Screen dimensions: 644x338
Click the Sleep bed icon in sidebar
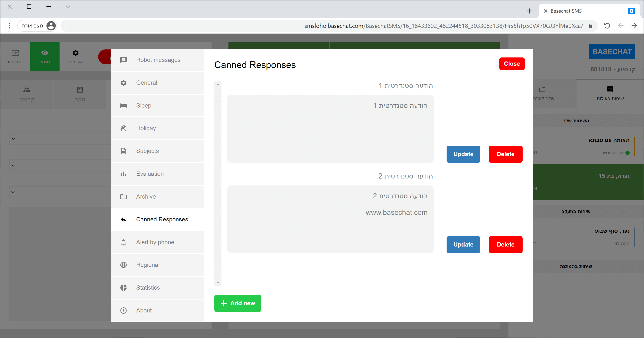pyautogui.click(x=124, y=106)
